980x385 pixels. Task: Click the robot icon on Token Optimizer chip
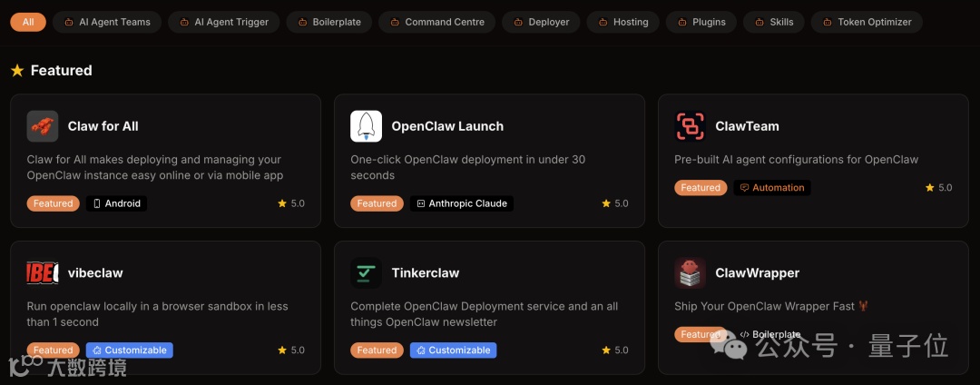pos(827,22)
